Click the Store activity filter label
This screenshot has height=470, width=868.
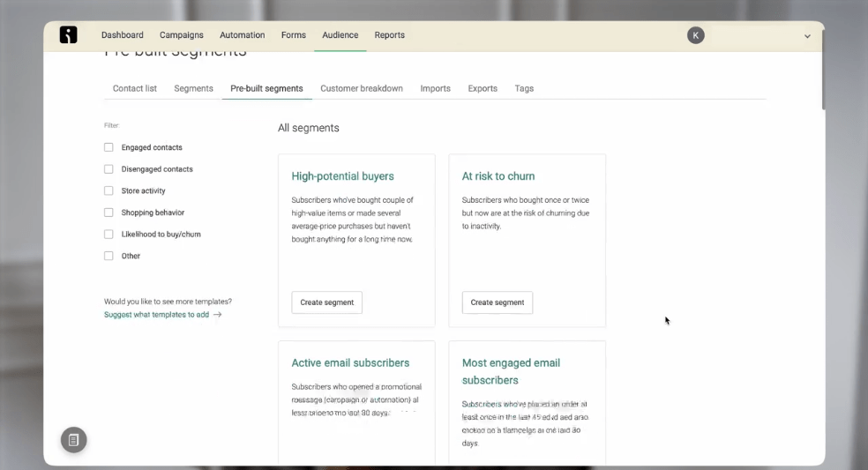pyautogui.click(x=144, y=190)
